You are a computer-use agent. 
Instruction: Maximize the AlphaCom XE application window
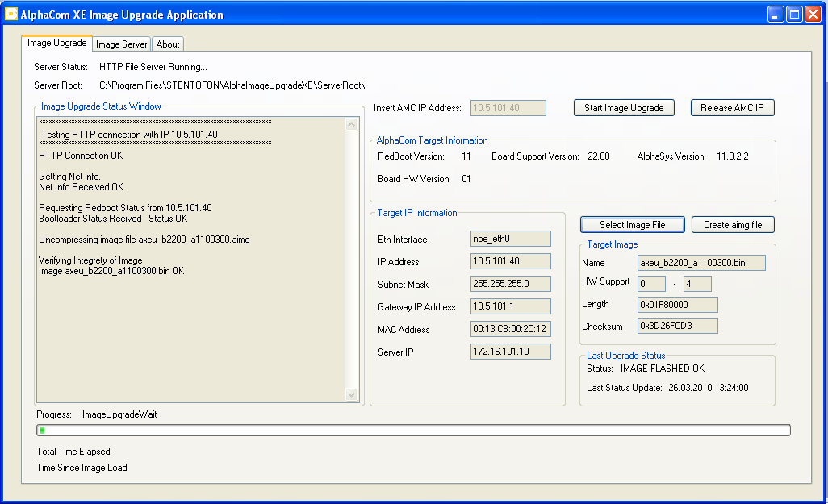(x=794, y=15)
